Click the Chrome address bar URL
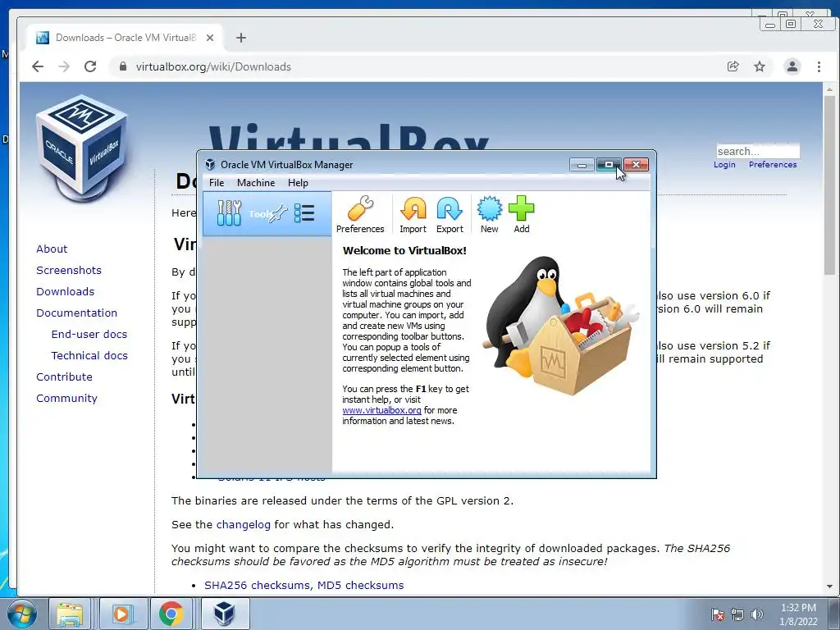This screenshot has height=630, width=840. click(213, 67)
